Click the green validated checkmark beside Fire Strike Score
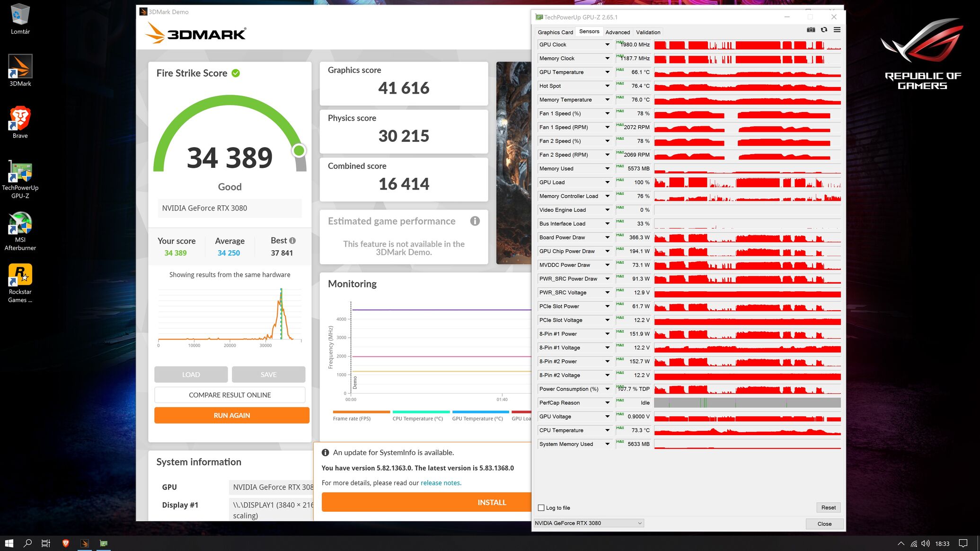 [x=236, y=73]
